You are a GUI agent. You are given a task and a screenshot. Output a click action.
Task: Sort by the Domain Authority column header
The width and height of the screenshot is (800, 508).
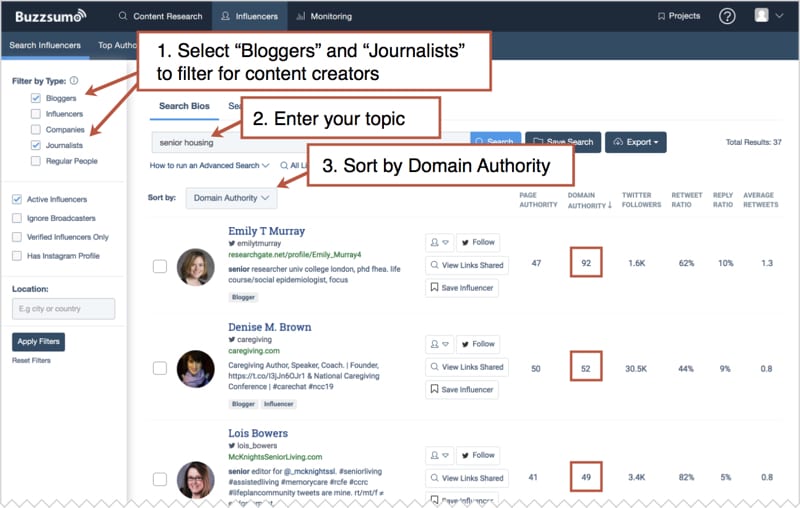[x=589, y=200]
